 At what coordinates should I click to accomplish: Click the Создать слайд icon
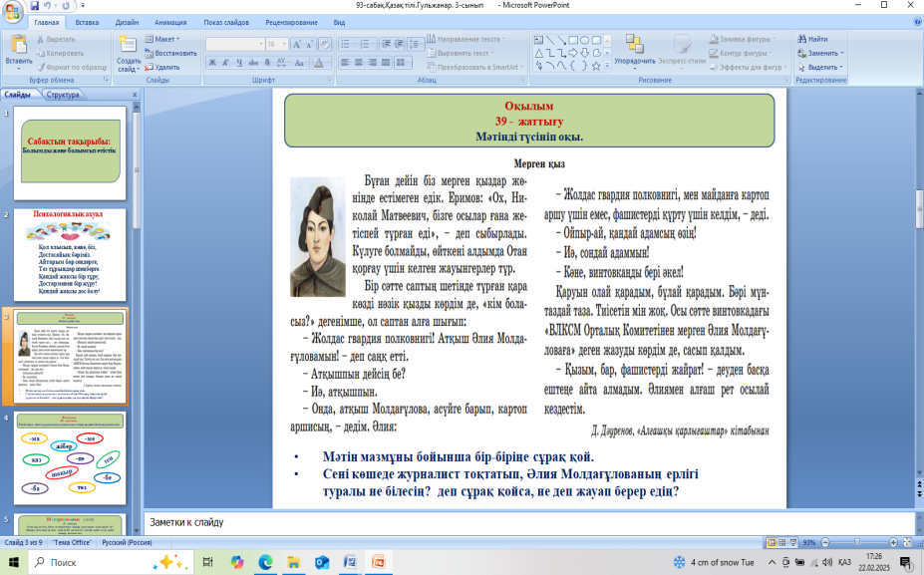[129, 45]
